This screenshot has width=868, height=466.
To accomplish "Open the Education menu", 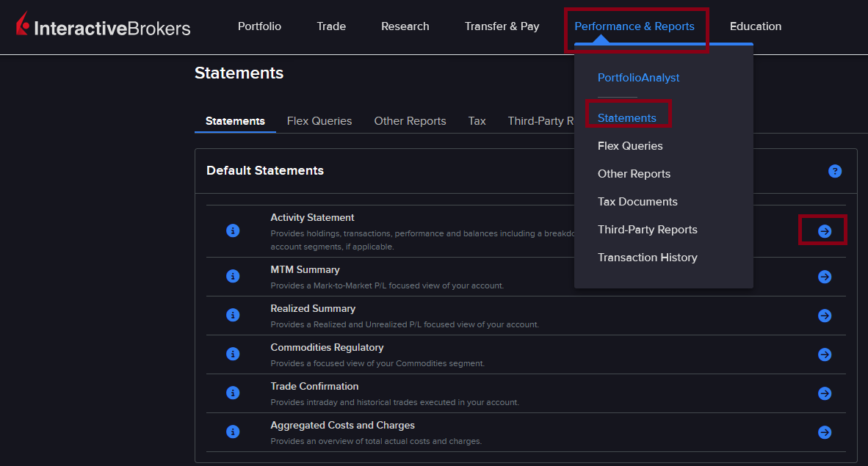I will pyautogui.click(x=756, y=26).
